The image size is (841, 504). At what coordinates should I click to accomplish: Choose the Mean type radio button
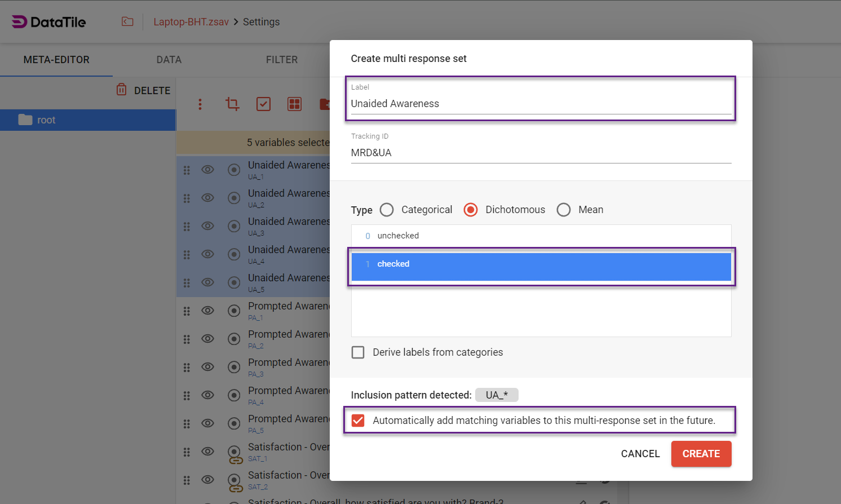pos(564,210)
